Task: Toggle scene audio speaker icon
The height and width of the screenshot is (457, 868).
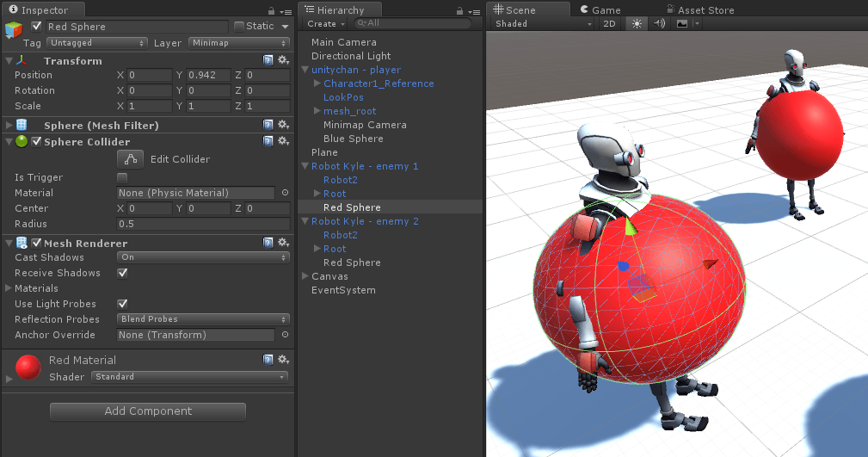Action: (659, 24)
